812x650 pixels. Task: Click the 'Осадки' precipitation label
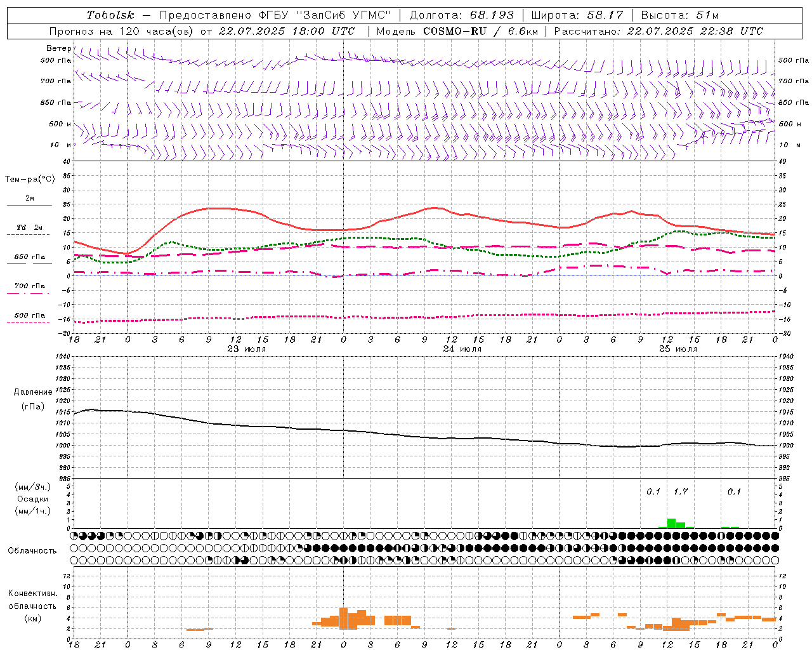[33, 499]
